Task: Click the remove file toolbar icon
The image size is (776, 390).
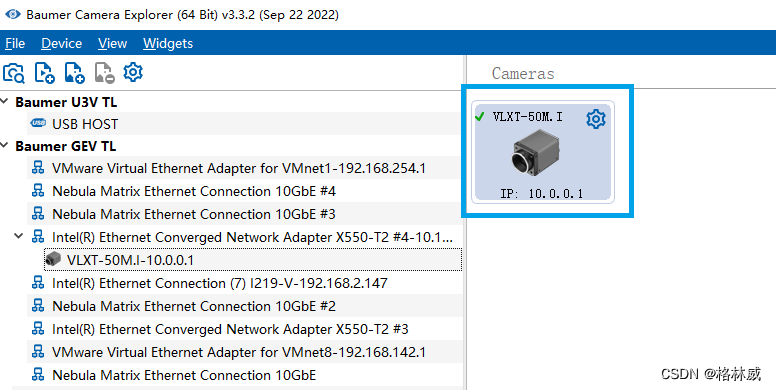Action: [x=104, y=73]
